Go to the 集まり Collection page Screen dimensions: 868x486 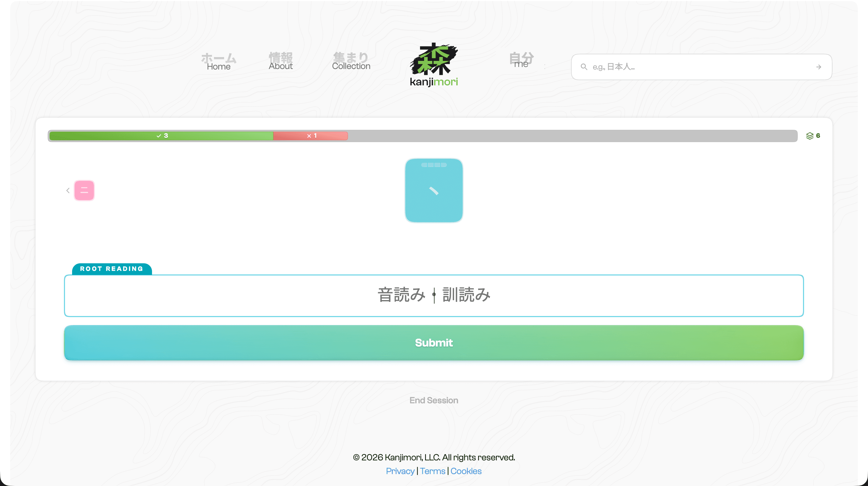click(351, 62)
